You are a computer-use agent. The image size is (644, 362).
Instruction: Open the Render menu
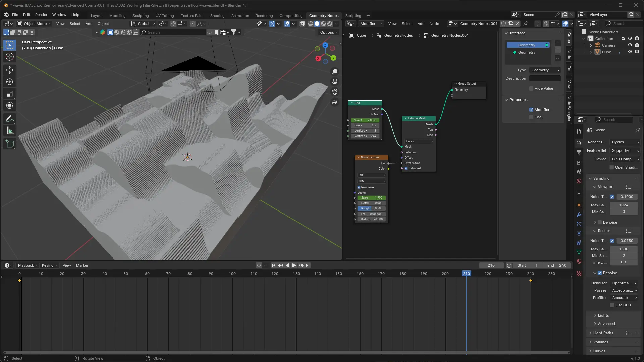[x=41, y=15]
